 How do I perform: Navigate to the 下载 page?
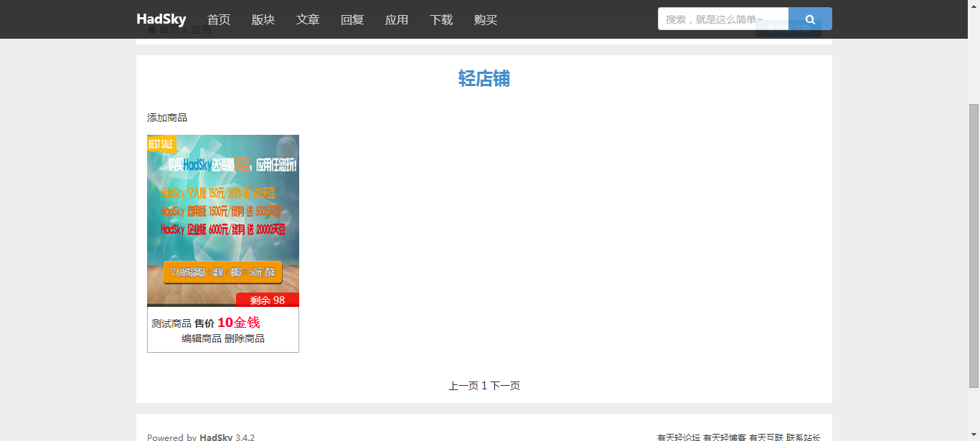441,19
